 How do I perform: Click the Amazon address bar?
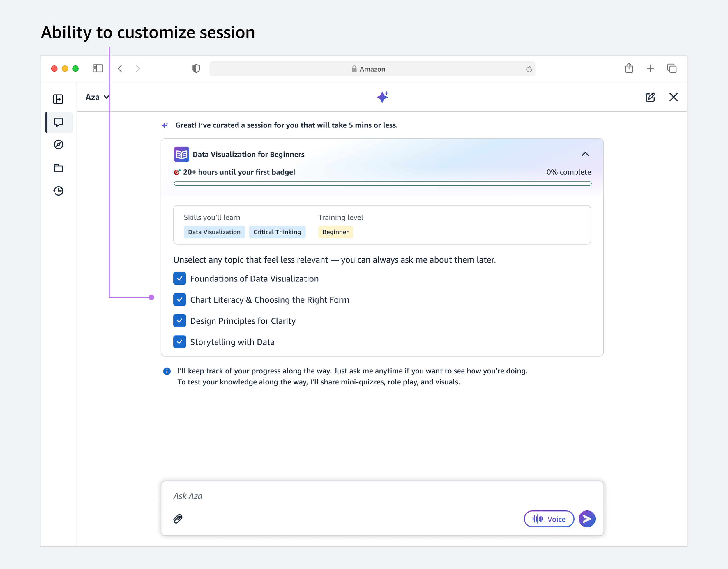coord(372,69)
